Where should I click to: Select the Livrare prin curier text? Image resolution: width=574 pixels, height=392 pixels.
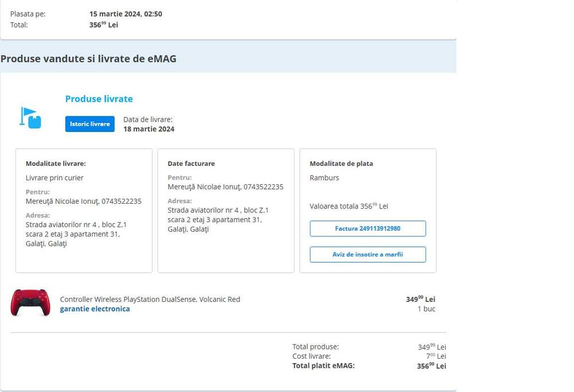pos(55,178)
